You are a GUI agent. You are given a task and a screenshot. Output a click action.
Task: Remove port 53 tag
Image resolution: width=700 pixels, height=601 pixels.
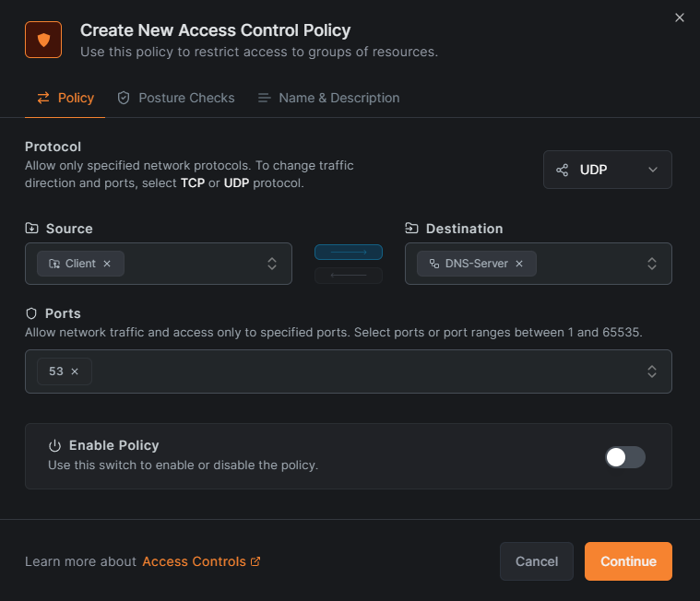point(75,371)
